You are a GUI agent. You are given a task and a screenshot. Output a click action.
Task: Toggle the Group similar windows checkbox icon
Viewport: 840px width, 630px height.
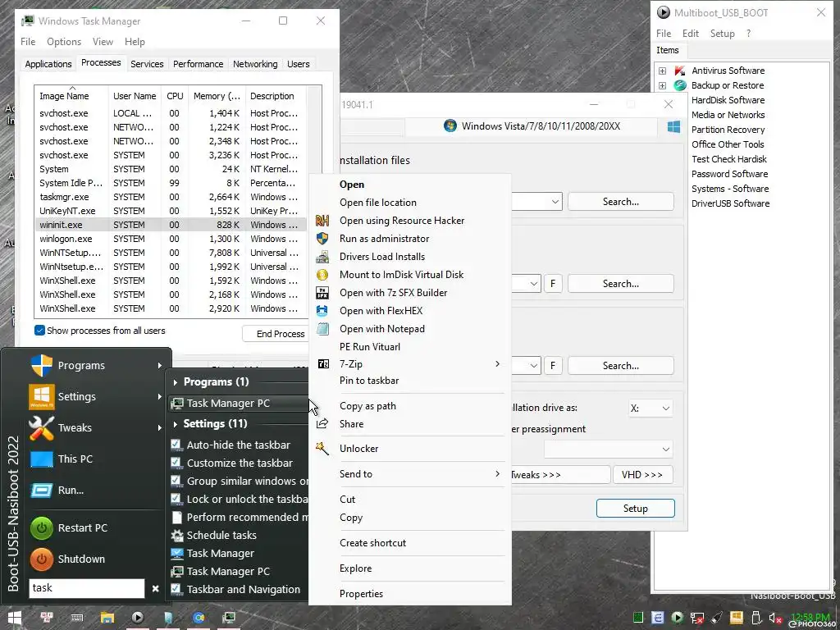[176, 481]
